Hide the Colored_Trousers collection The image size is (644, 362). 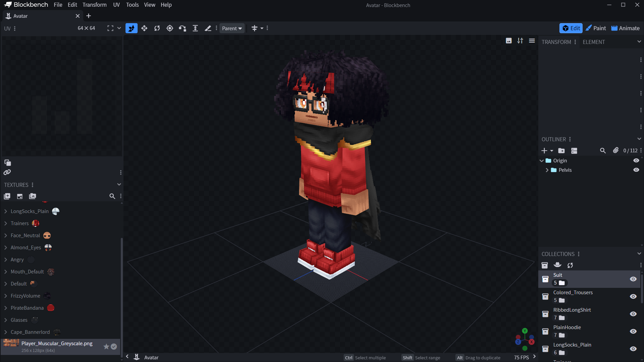(x=633, y=296)
